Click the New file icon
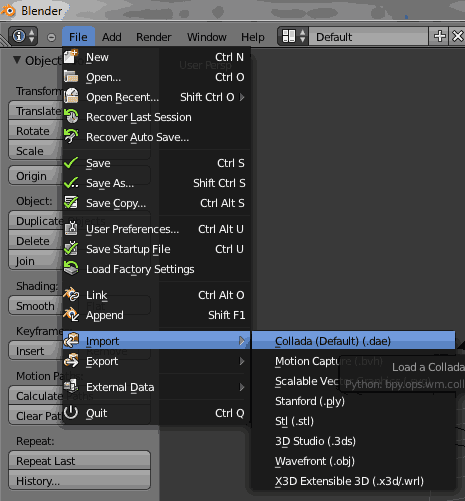This screenshot has width=465, height=501. tap(71, 56)
